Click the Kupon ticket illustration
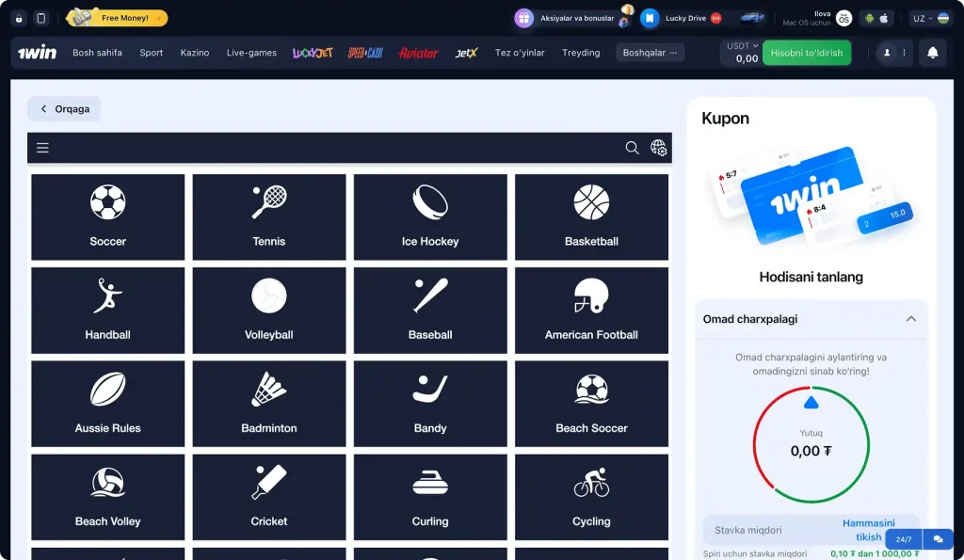Image resolution: width=964 pixels, height=560 pixels. pos(811,197)
